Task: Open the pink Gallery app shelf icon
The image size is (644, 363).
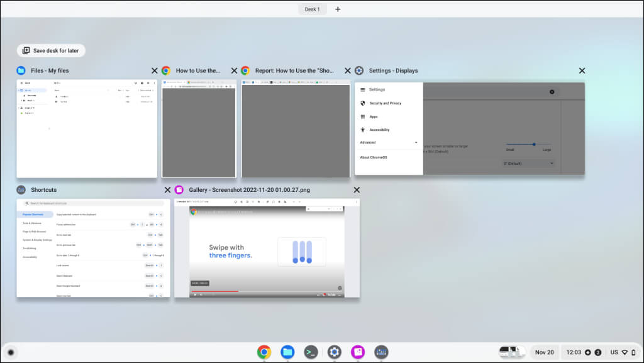Action: (x=357, y=352)
